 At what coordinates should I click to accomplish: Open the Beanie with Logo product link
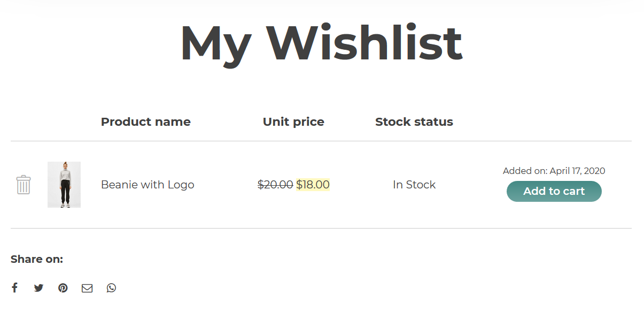[148, 185]
